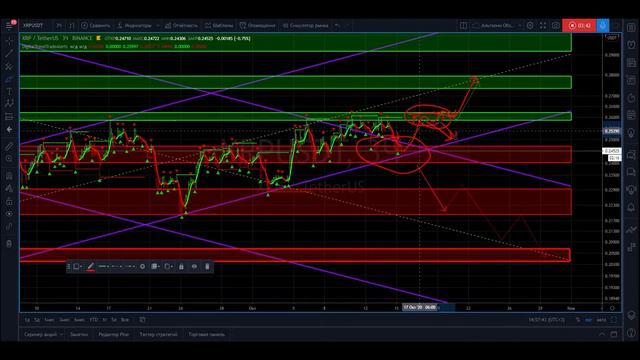The image size is (640, 360).
Task: Select the trend line drawing tool
Action: pos(9,53)
